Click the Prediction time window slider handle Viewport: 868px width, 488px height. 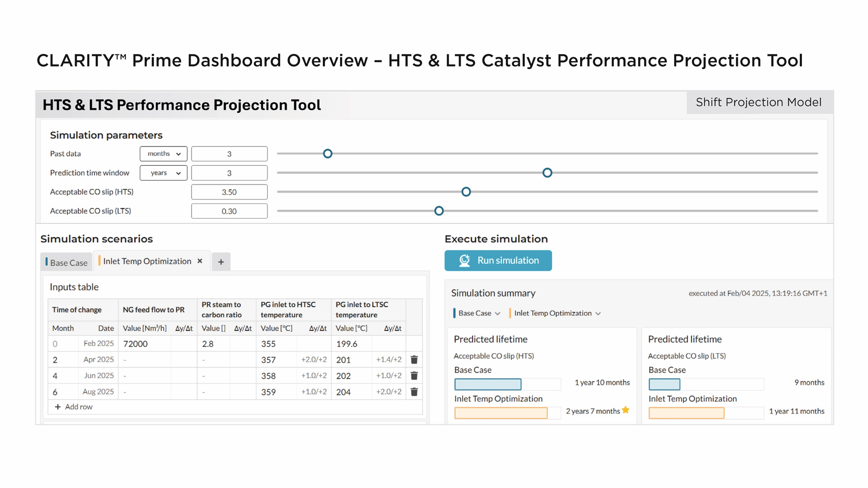(x=547, y=173)
